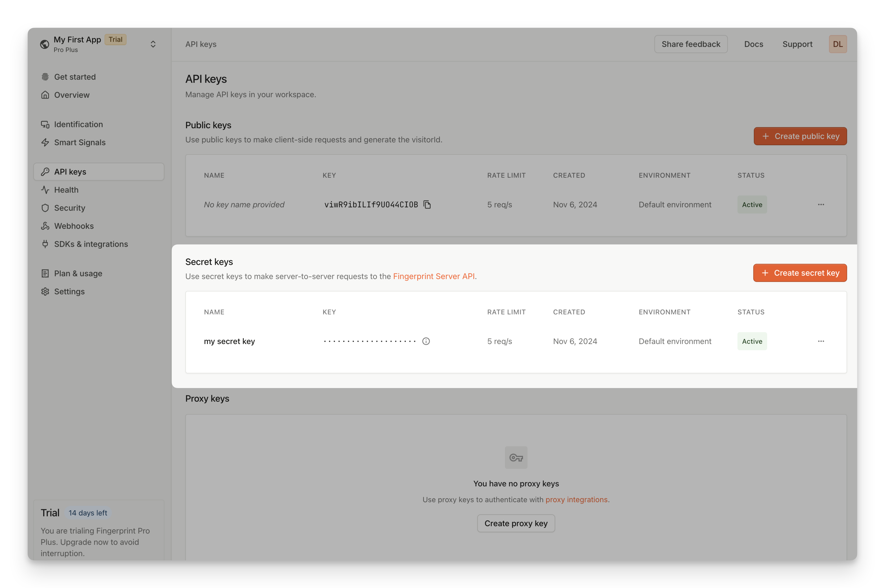Go to Plan & usage page
Screen dimensions: 885x588
point(78,273)
